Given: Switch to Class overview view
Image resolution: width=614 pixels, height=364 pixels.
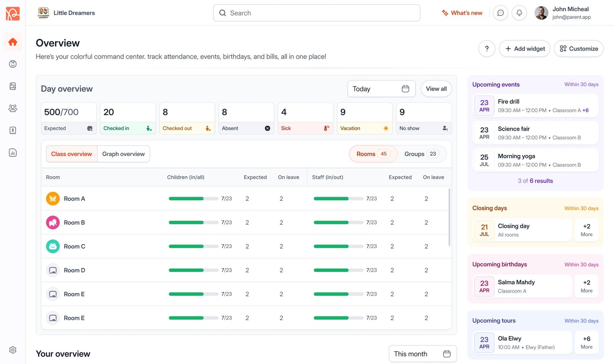Looking at the screenshot, I should (71, 154).
